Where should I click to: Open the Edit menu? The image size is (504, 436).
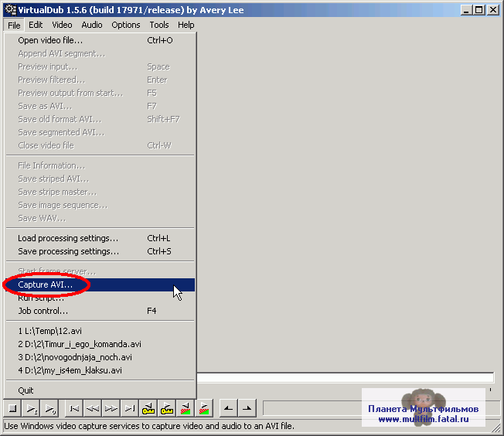click(x=36, y=25)
